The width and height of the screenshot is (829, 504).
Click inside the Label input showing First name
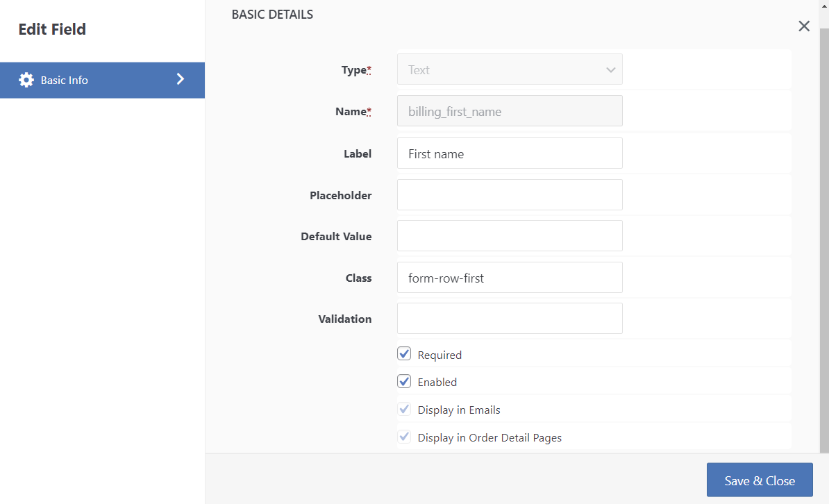[510, 153]
